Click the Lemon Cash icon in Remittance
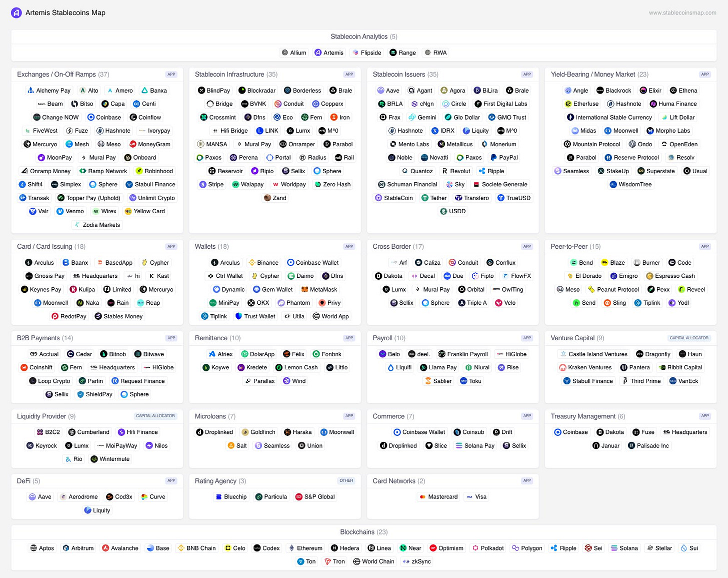 279,368
